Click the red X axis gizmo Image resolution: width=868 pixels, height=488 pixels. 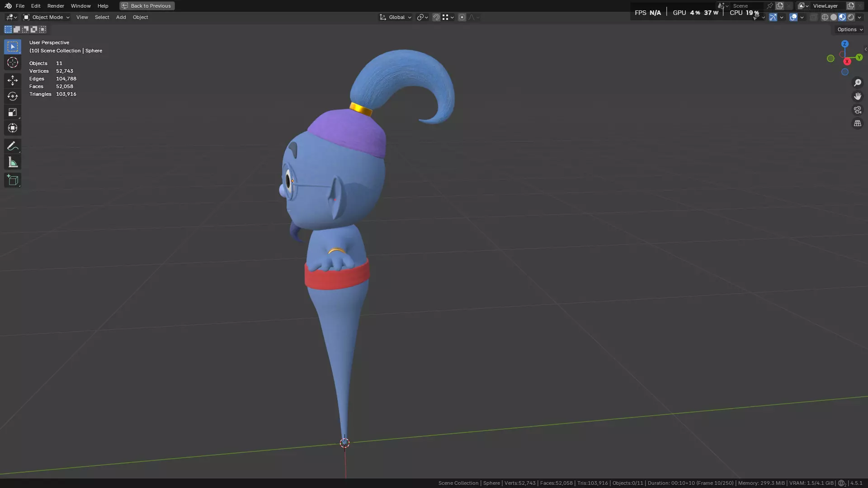(847, 61)
